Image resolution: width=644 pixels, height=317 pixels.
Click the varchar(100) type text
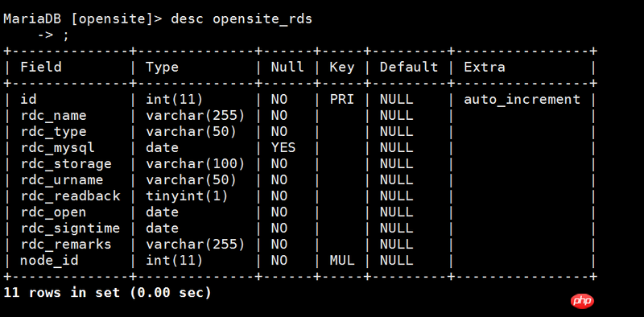coord(195,164)
